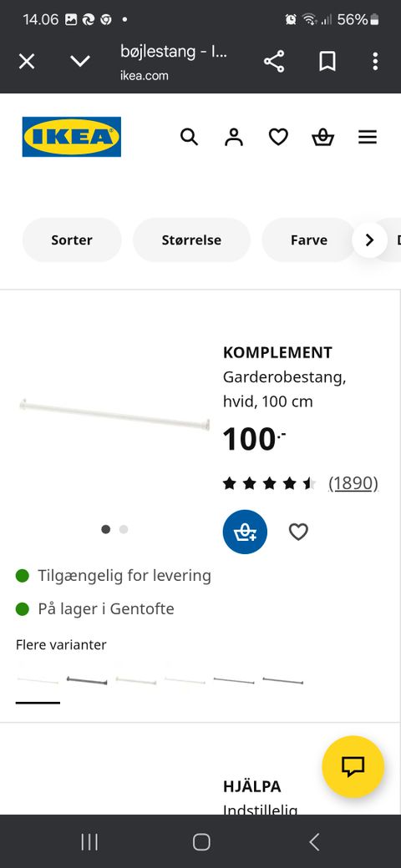Viewport: 401px width, 868px height.
Task: Open the shopping basket icon in header
Action: (x=323, y=137)
